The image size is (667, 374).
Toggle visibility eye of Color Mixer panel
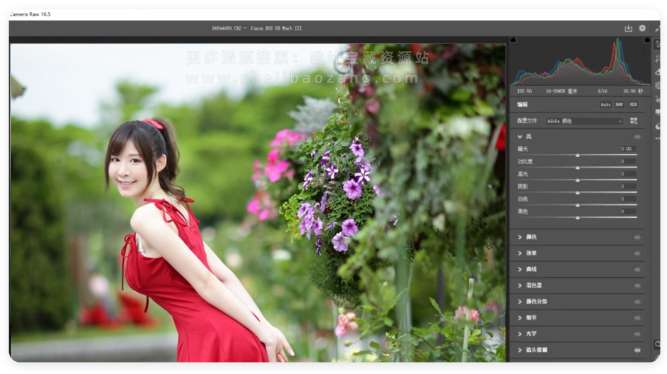pyautogui.click(x=637, y=285)
